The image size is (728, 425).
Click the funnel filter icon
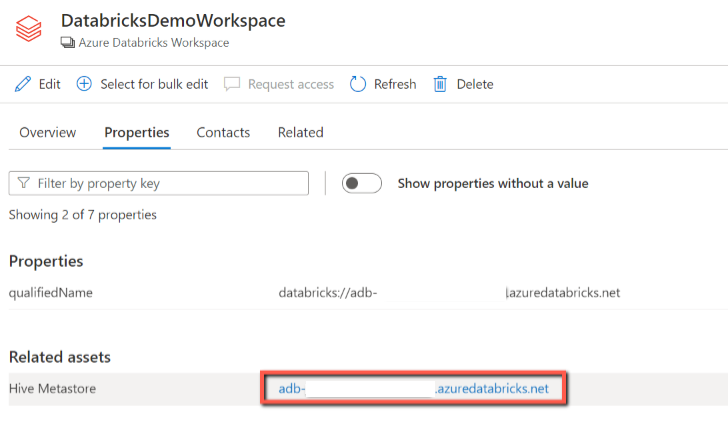[x=23, y=184]
